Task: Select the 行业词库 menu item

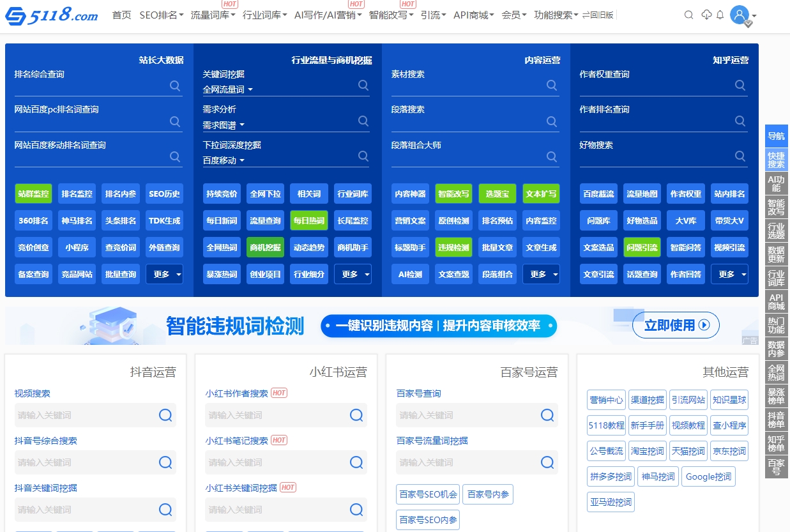Action: 262,15
